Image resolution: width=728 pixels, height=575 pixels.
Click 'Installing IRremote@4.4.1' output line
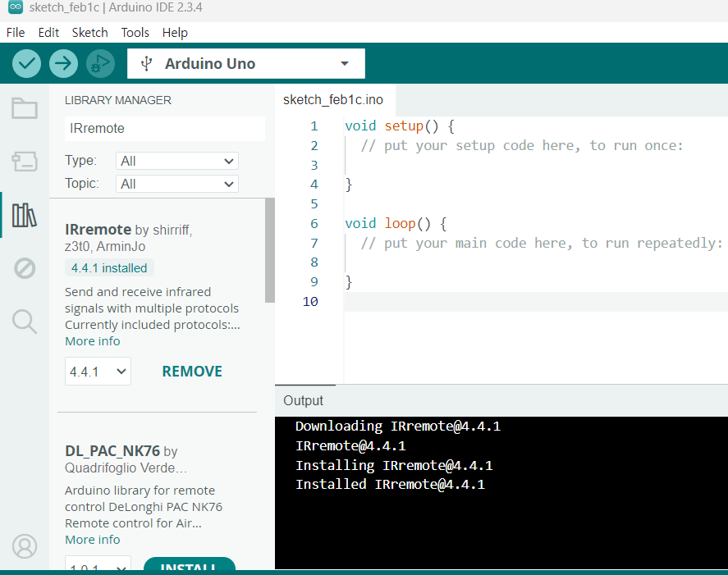pos(394,465)
